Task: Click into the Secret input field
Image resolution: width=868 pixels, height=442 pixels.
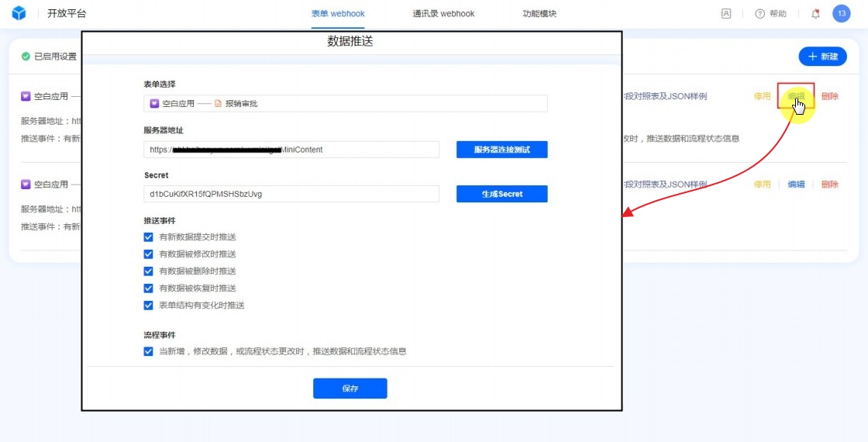Action: (291, 194)
